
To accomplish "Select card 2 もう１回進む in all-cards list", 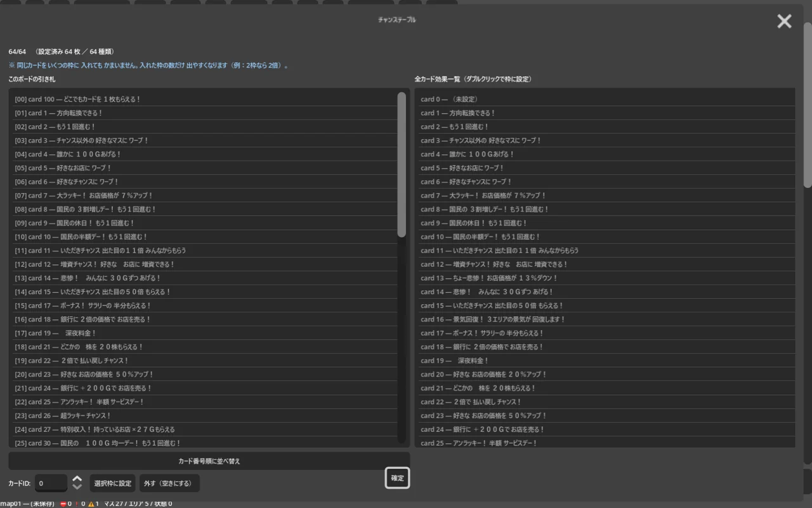I will point(606,127).
